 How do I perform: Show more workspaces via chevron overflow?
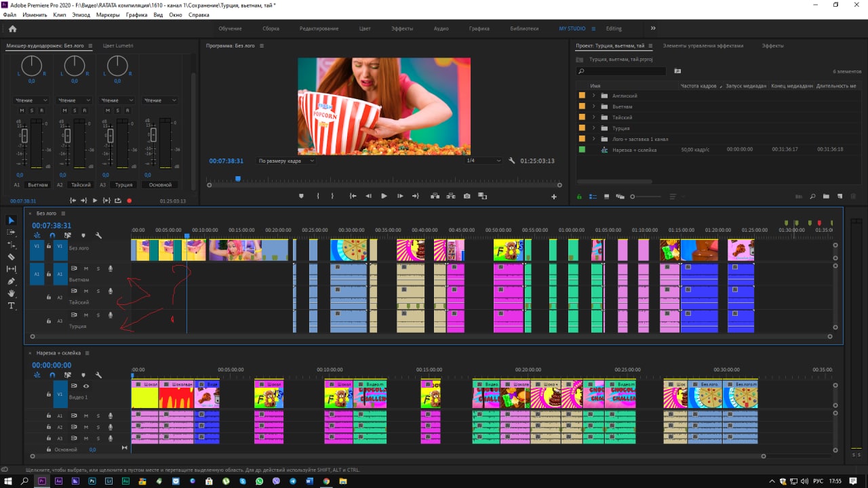point(653,28)
